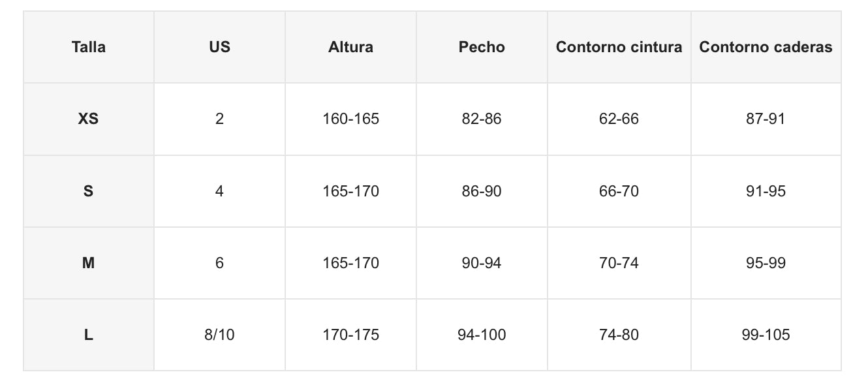Click the US size 8/10 cell
Screen dimensions: 868x385
pos(219,335)
